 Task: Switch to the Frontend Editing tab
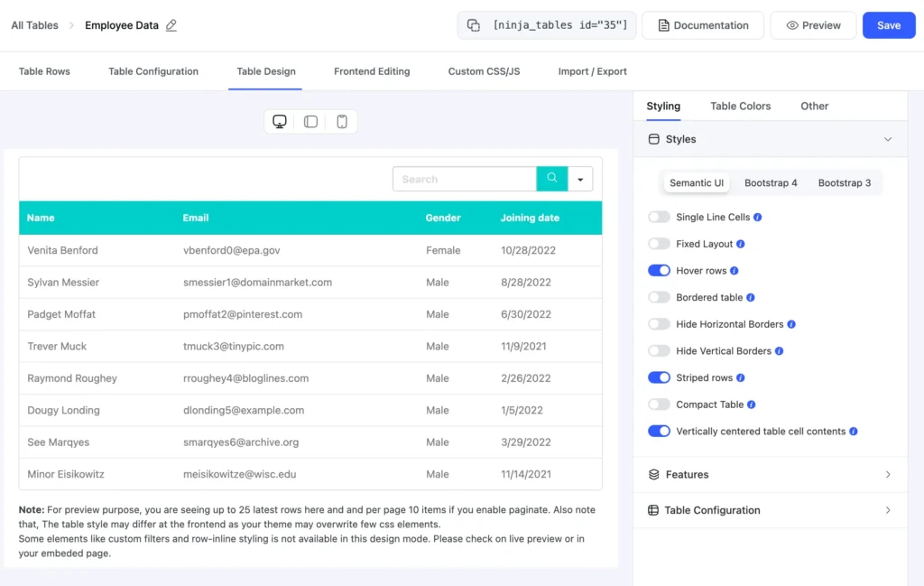[x=372, y=71]
